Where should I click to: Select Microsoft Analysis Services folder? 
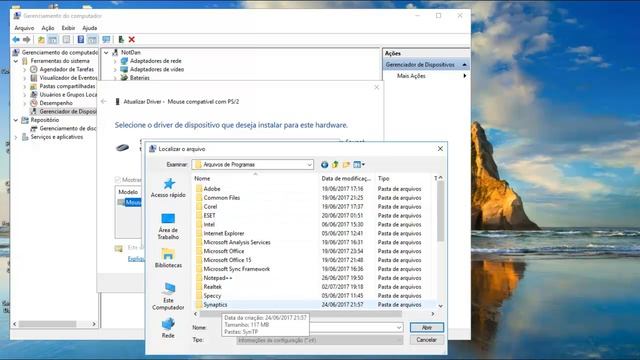click(237, 242)
